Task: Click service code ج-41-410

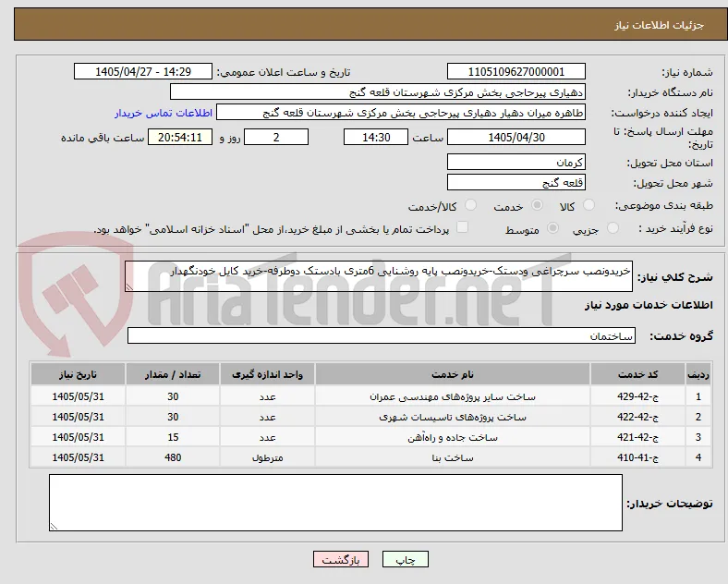Action: click(x=638, y=457)
